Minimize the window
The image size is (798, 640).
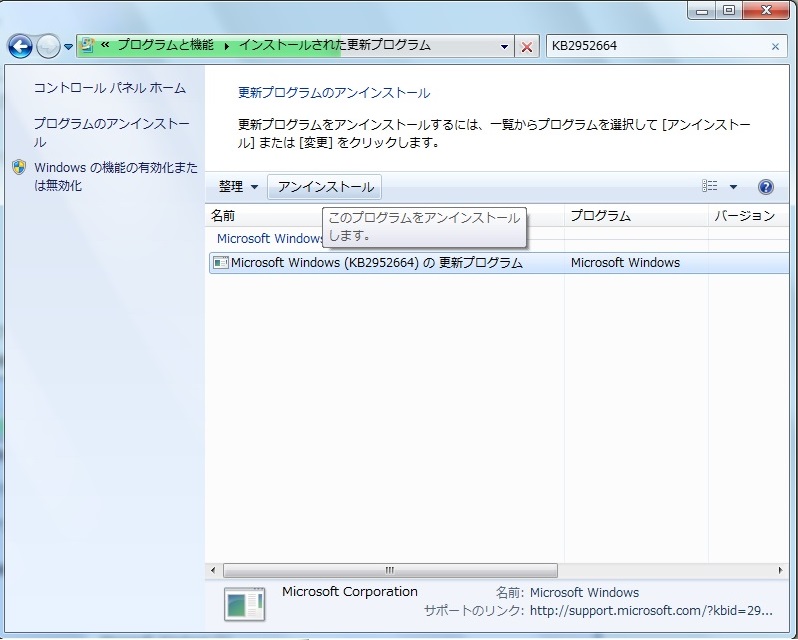[x=702, y=11]
